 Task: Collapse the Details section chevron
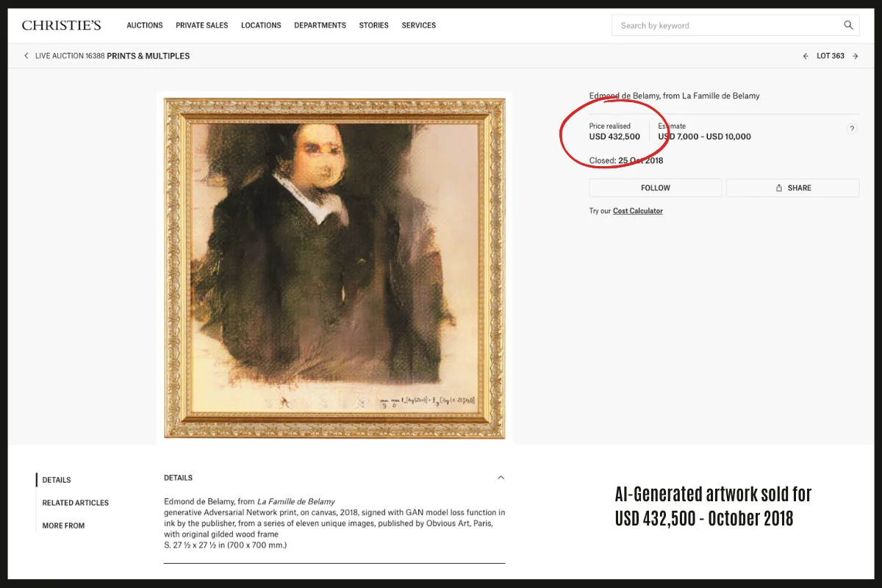[x=501, y=478]
